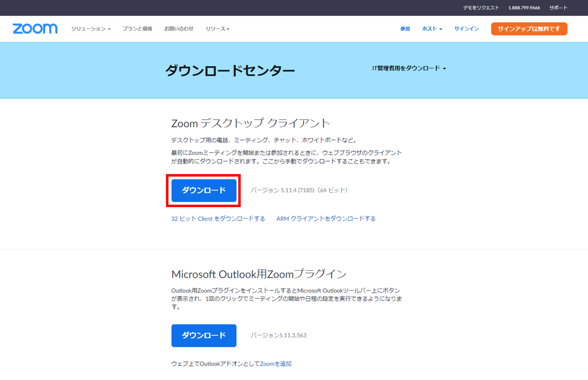
Task: Click the ダウンロードセンター page heading
Action: click(230, 70)
